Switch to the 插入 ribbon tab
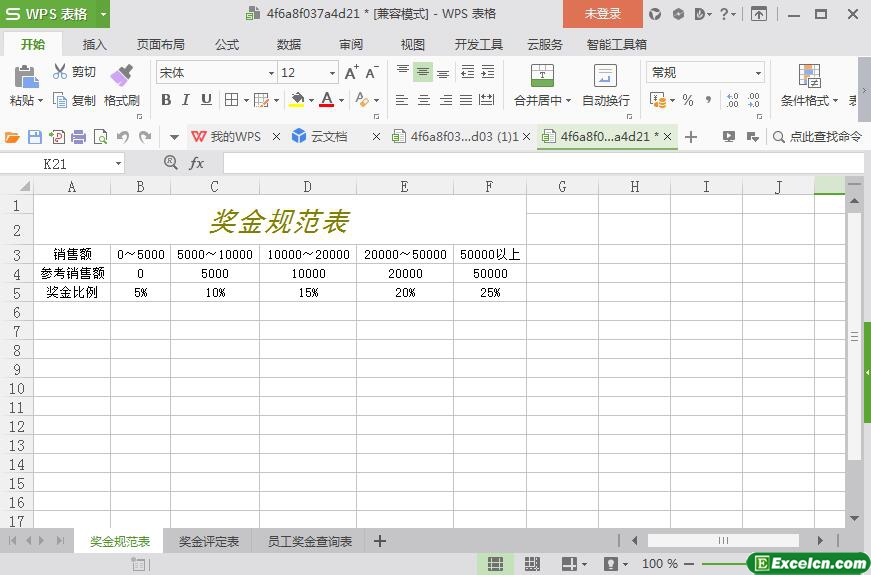 pos(95,45)
